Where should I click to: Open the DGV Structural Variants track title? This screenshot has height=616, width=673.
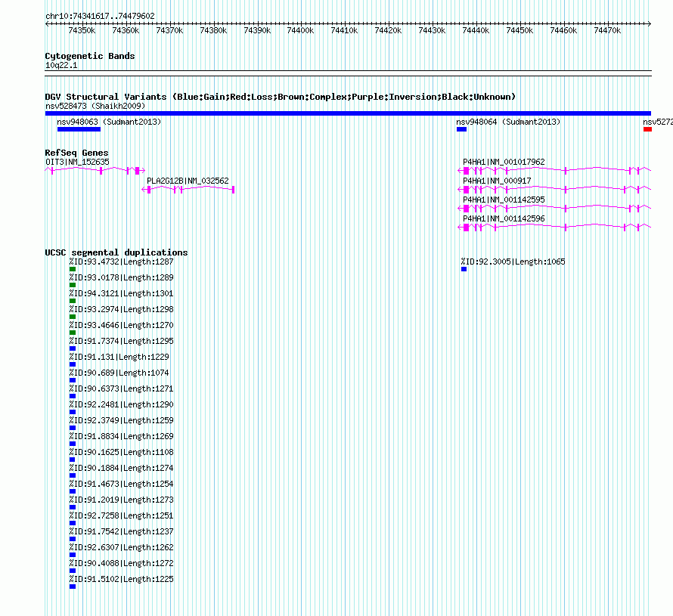[281, 97]
